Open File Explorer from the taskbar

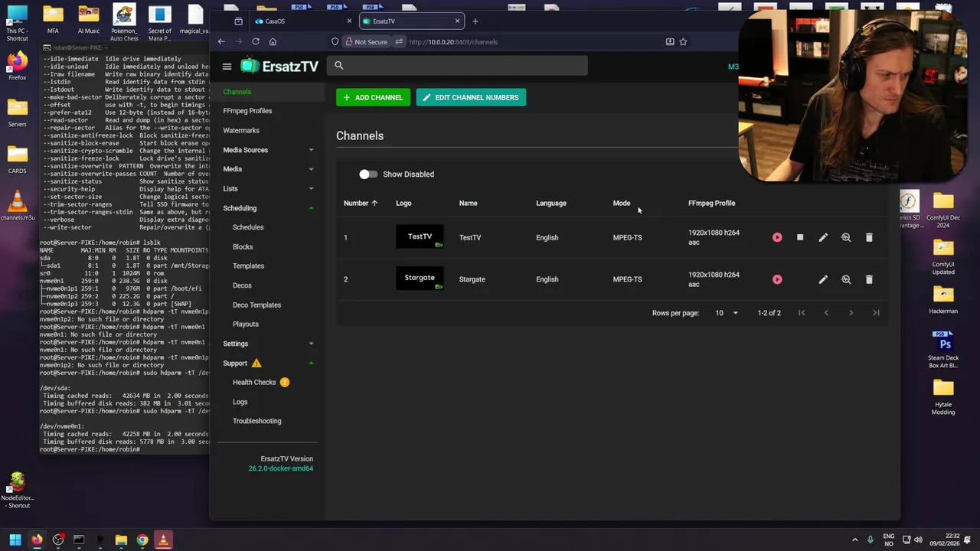pyautogui.click(x=121, y=540)
